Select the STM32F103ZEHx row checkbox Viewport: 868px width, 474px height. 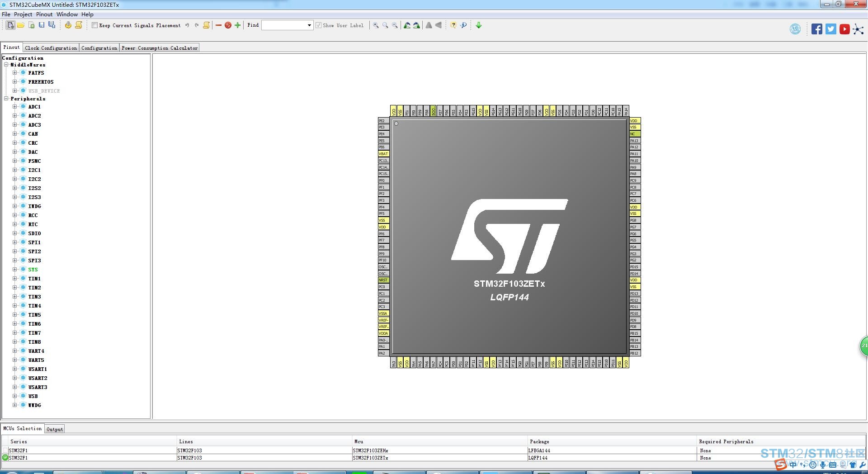point(5,450)
